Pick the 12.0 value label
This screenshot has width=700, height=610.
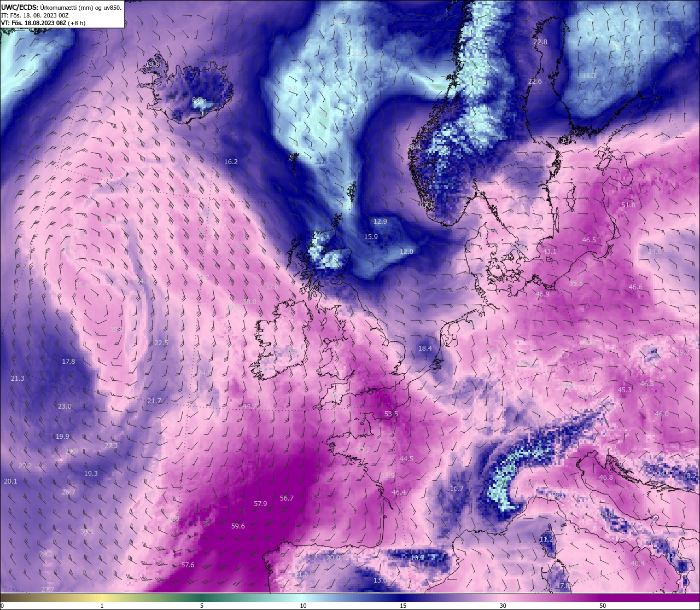[406, 251]
